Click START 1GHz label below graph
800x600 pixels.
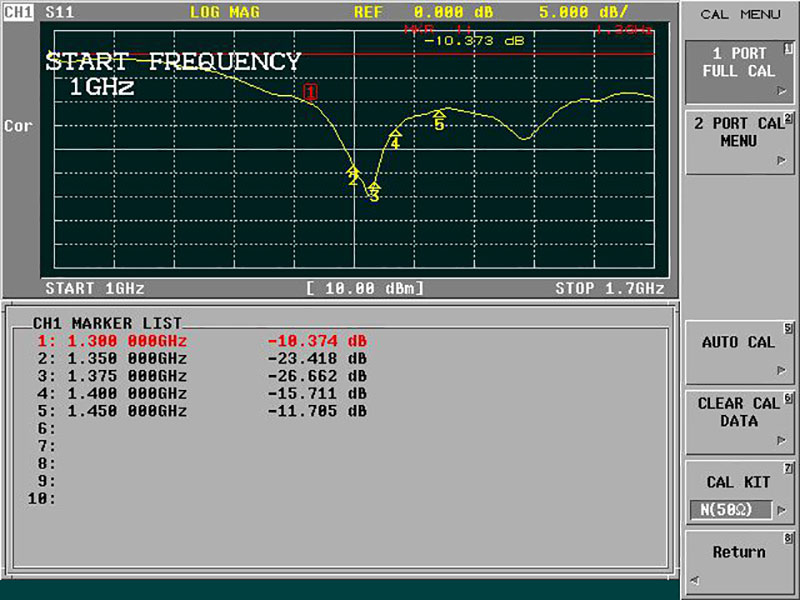(95, 288)
